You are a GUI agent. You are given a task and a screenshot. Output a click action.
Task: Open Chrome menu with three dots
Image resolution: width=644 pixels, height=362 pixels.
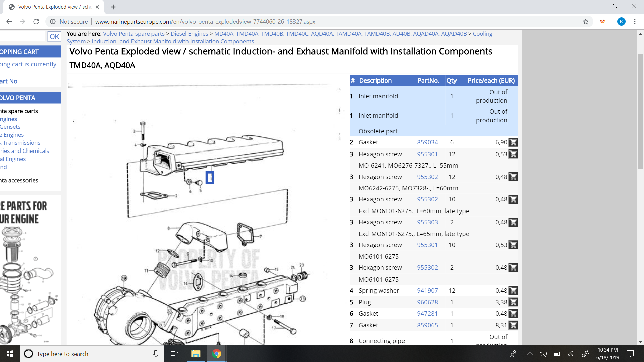pyautogui.click(x=635, y=22)
